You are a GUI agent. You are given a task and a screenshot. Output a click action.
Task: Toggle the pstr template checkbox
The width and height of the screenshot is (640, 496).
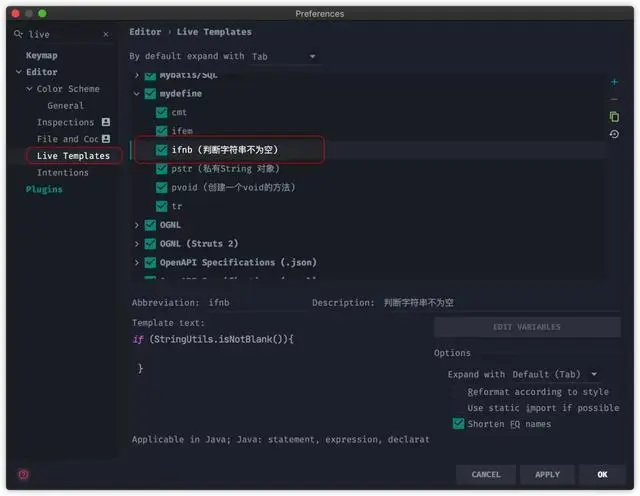tap(162, 169)
